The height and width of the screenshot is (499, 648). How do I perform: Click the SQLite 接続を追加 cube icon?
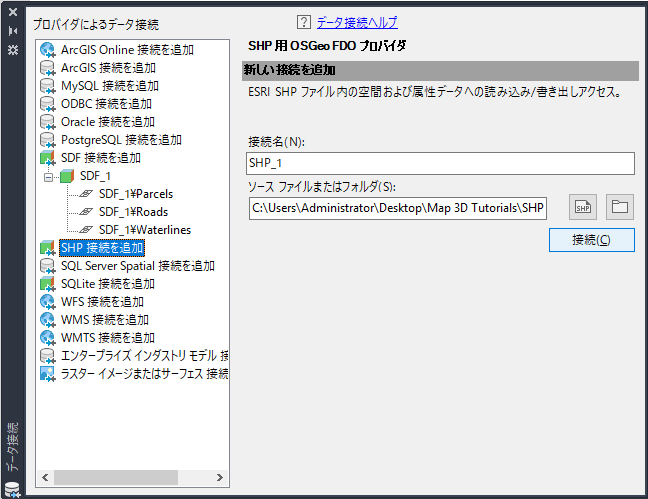click(x=47, y=284)
